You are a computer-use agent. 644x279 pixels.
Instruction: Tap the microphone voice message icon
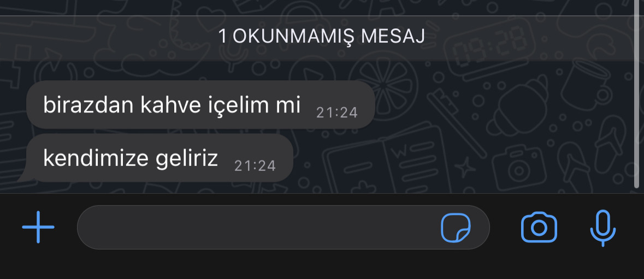[x=603, y=228]
